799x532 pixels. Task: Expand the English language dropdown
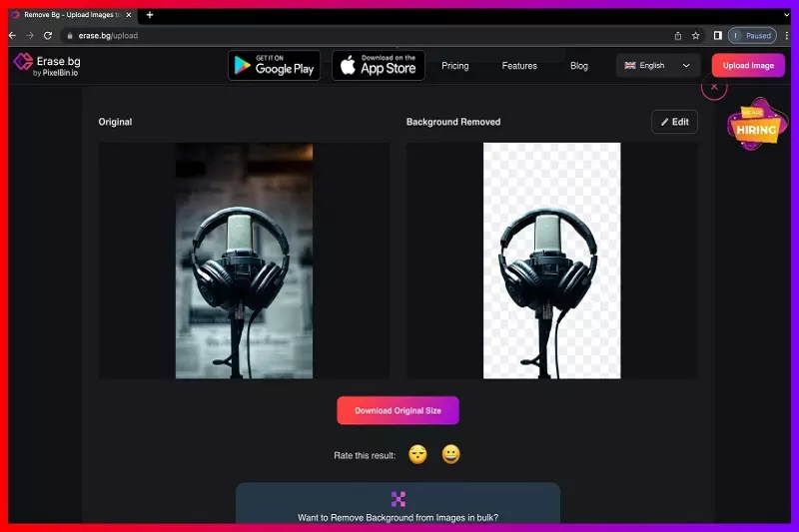pos(657,65)
